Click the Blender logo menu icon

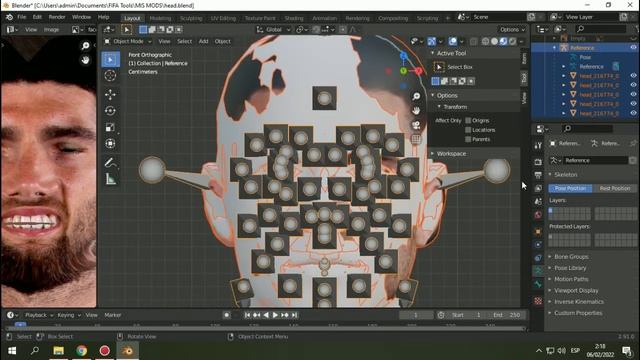(9, 17)
